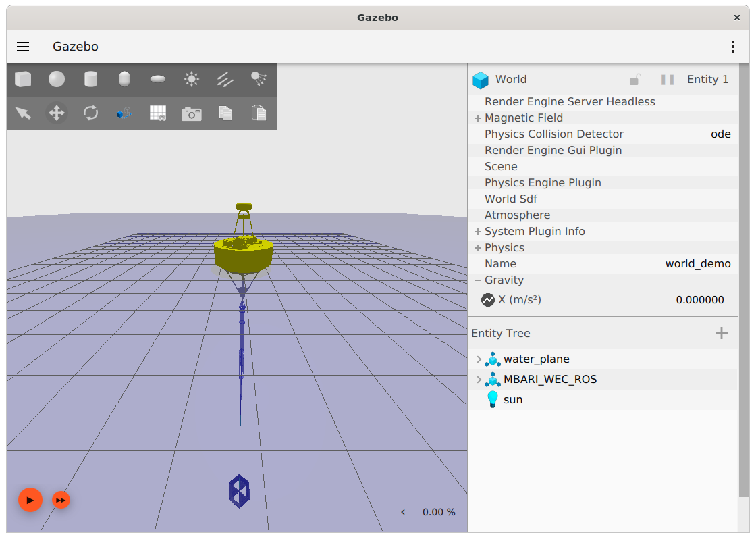Open the three-dot plugins menu

(733, 47)
